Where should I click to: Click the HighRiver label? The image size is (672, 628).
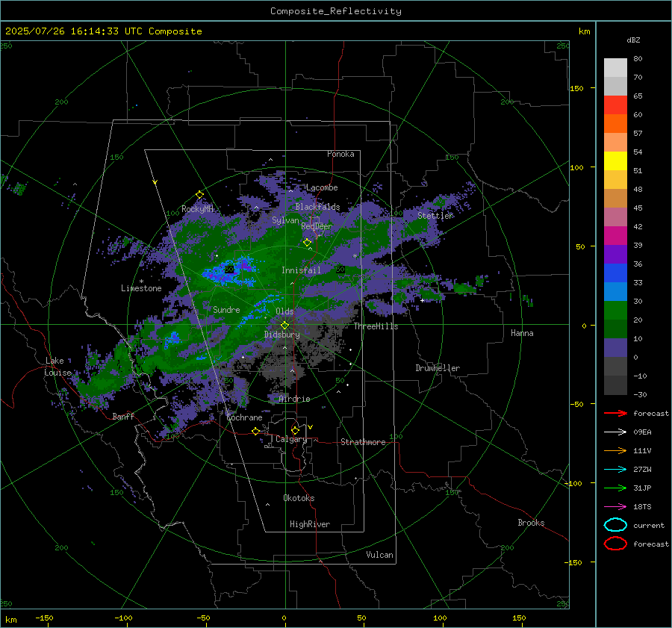point(309,524)
